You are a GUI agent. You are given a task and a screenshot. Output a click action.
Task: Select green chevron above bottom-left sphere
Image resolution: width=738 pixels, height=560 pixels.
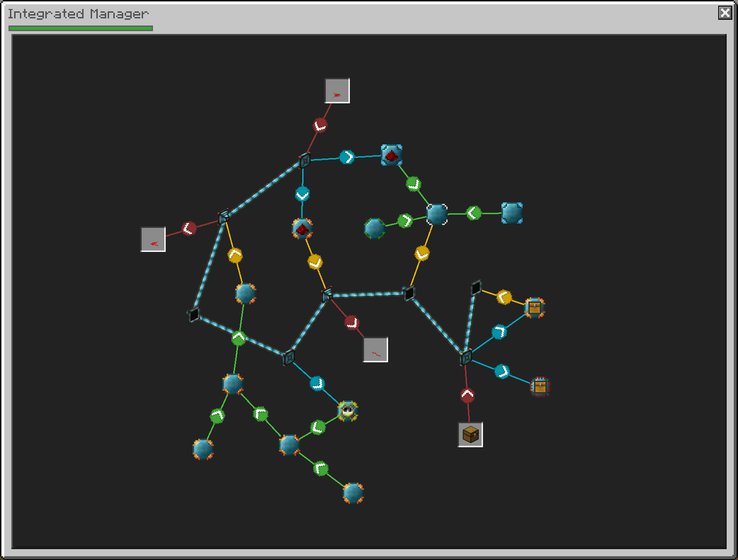tap(216, 416)
